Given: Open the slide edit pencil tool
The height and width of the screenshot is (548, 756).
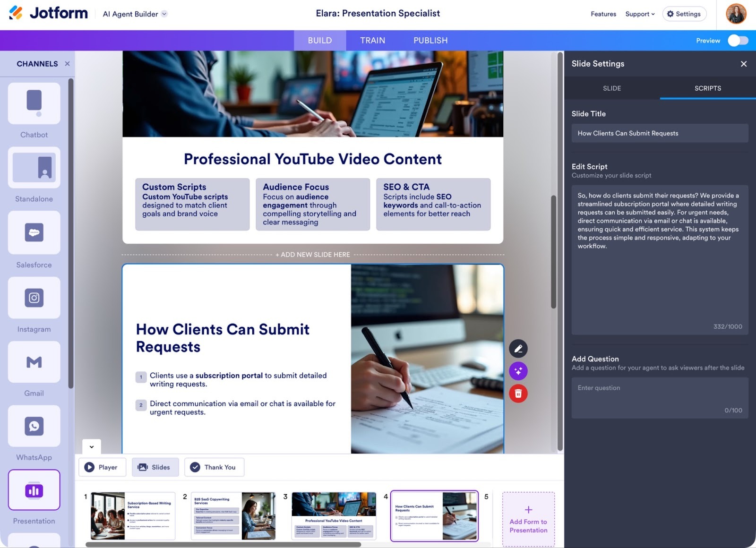Looking at the screenshot, I should 518,348.
